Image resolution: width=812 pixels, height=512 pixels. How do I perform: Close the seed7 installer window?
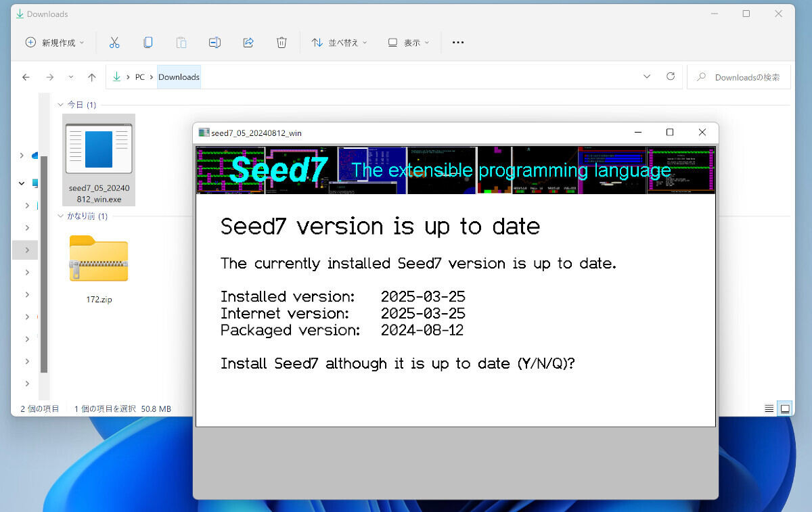(x=702, y=133)
